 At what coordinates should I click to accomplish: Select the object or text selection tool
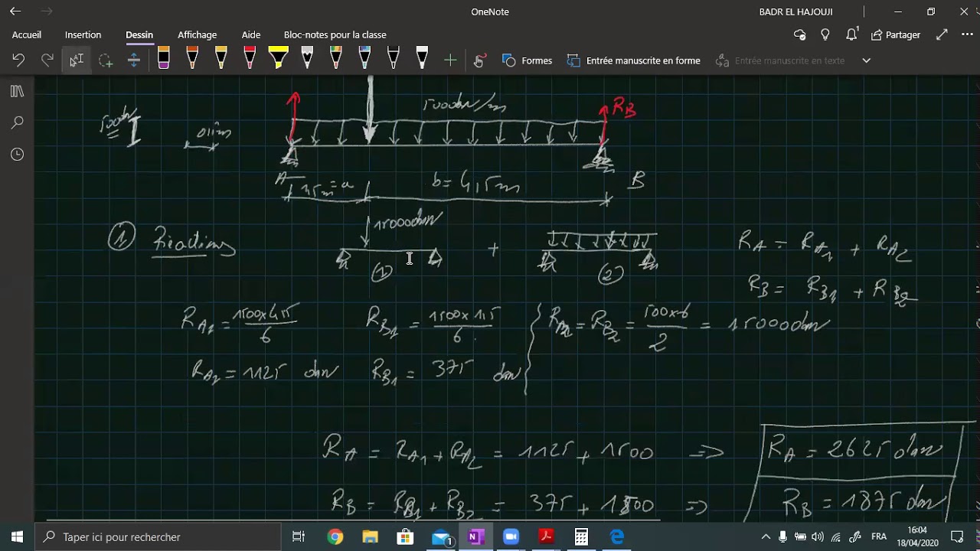coord(77,60)
